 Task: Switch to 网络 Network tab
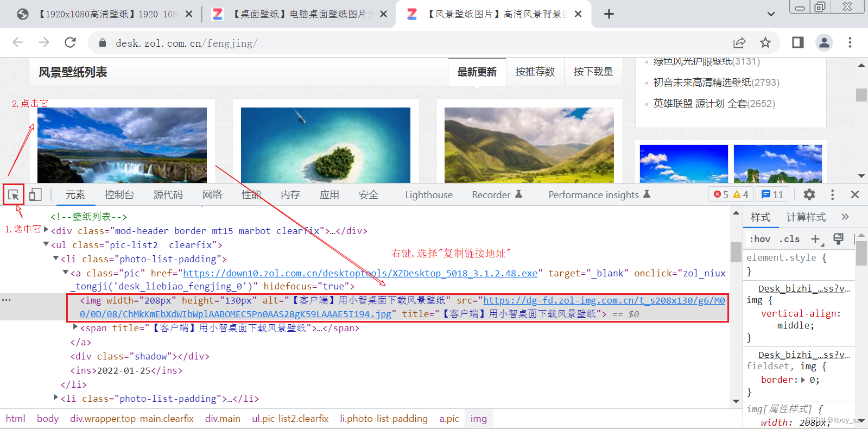pyautogui.click(x=212, y=194)
